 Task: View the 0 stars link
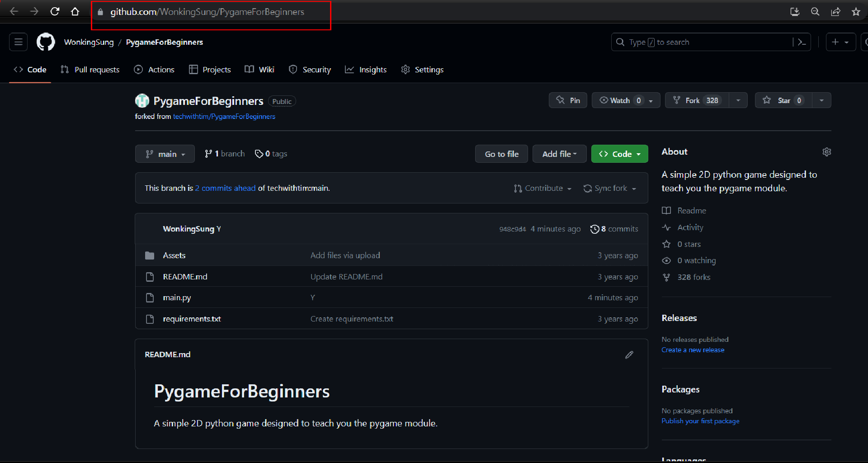[681, 244]
